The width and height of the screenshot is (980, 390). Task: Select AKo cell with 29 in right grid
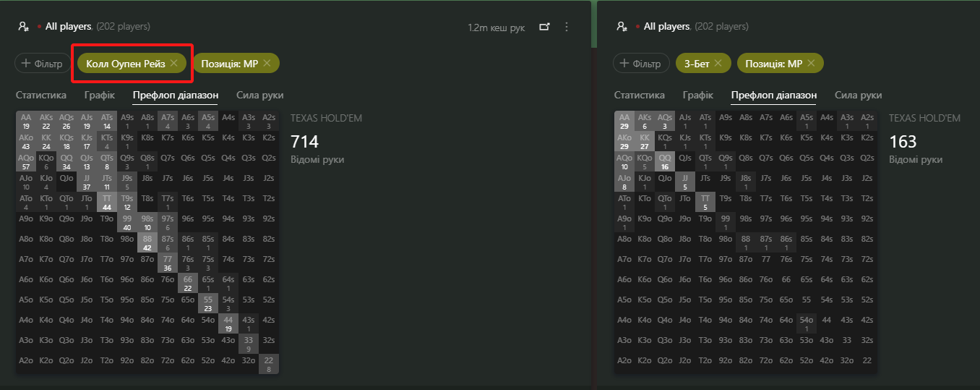click(624, 141)
